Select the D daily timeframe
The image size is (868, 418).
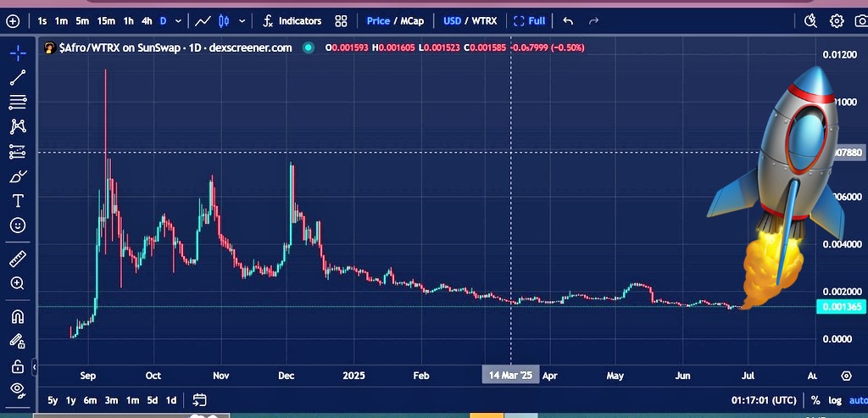point(164,21)
